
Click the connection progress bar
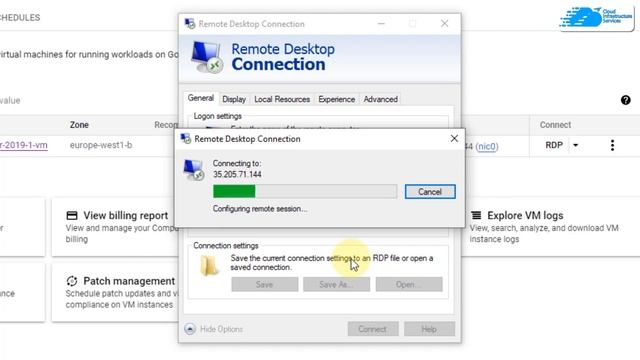pos(305,191)
